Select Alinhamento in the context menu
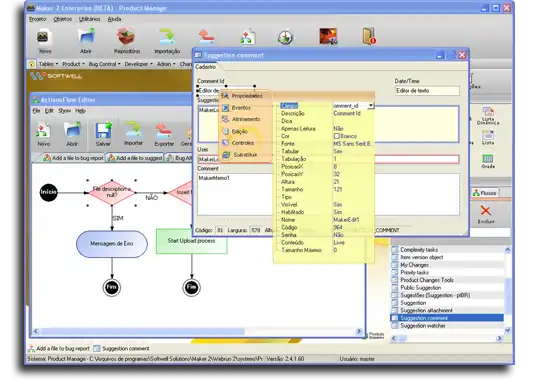This screenshot has width=538, height=392. point(246,119)
